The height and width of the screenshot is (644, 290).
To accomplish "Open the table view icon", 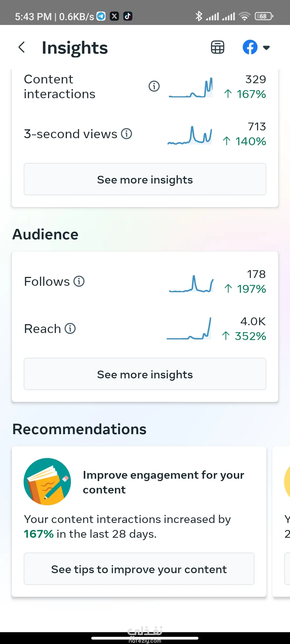I will point(218,47).
